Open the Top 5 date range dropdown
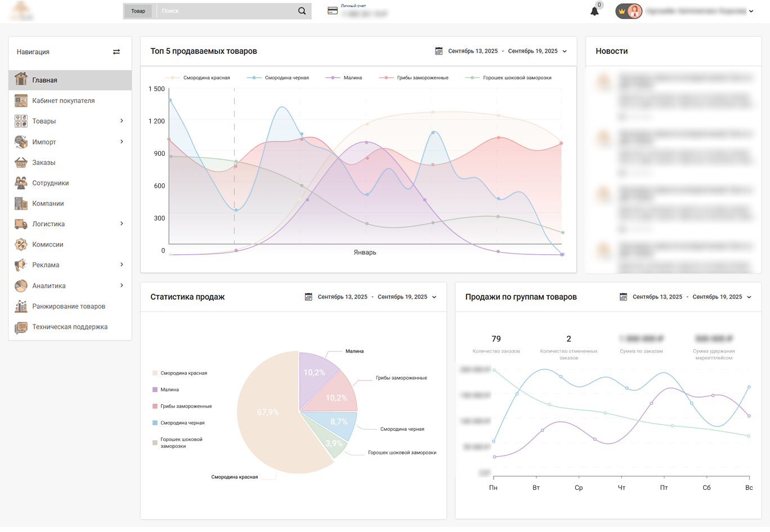This screenshot has width=770, height=532. tap(565, 51)
